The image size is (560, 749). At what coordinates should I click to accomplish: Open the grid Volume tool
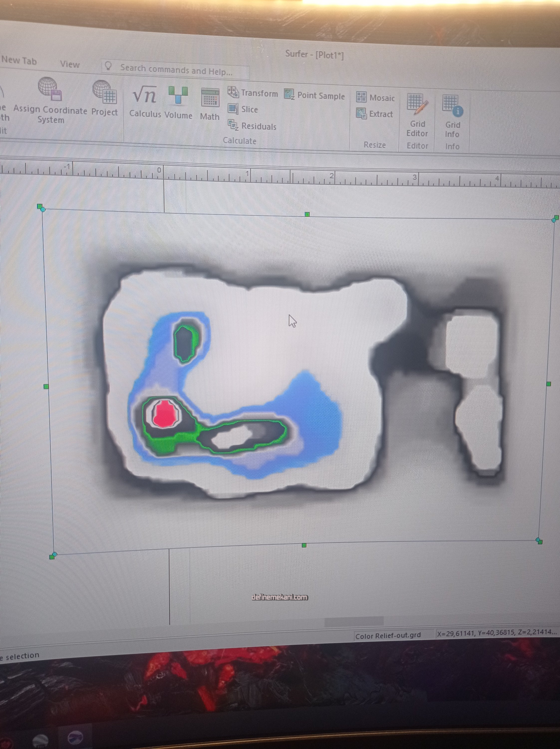coord(178,95)
